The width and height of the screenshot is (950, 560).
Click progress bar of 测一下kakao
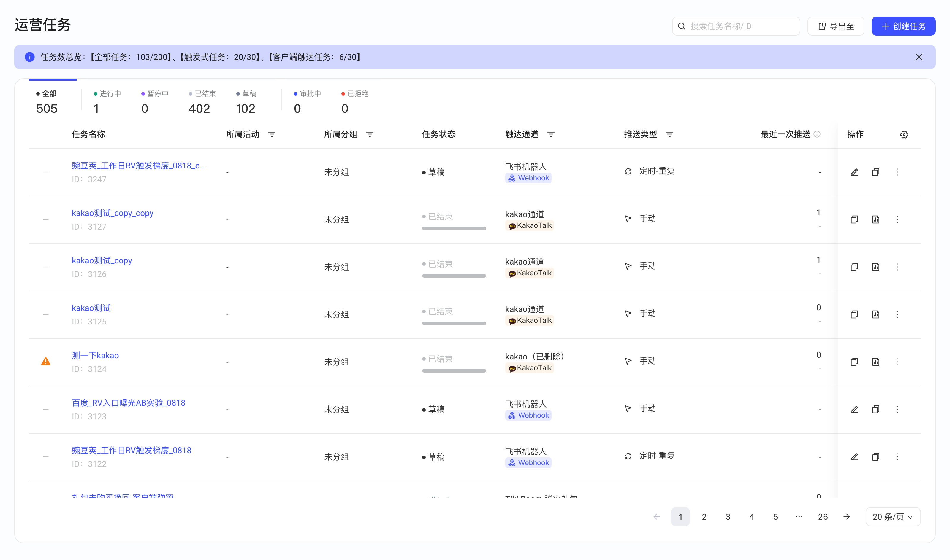point(454,370)
